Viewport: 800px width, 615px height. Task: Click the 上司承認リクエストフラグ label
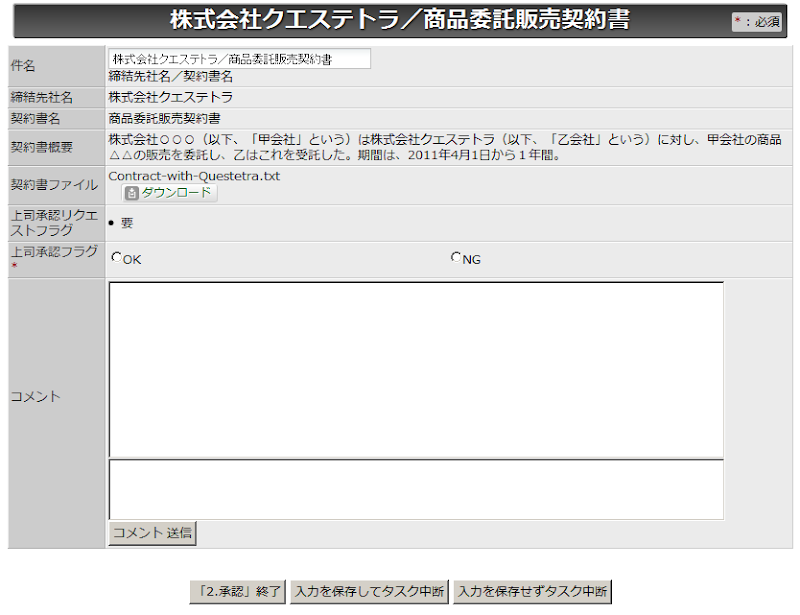(x=54, y=223)
